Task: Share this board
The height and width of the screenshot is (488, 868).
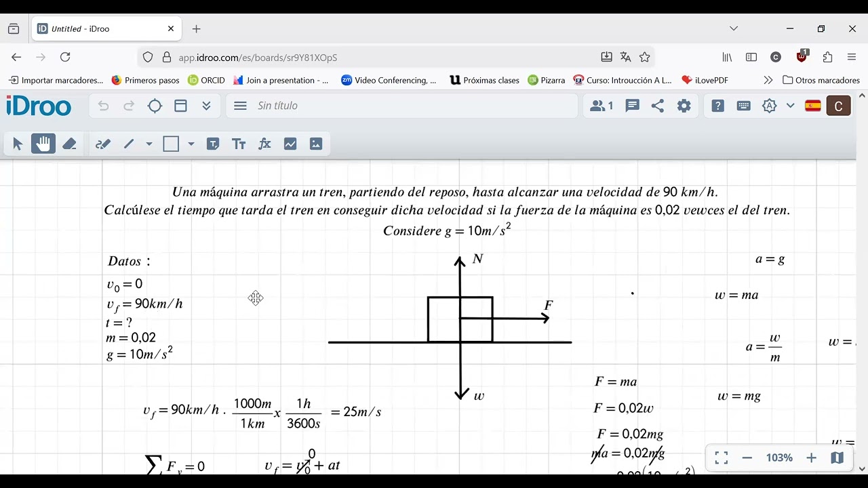Action: [658, 106]
